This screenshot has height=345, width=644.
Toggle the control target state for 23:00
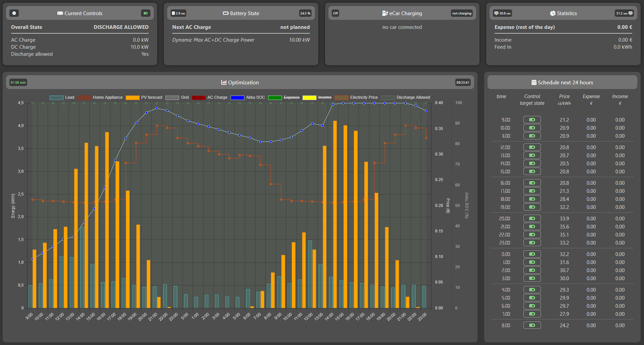tap(532, 243)
